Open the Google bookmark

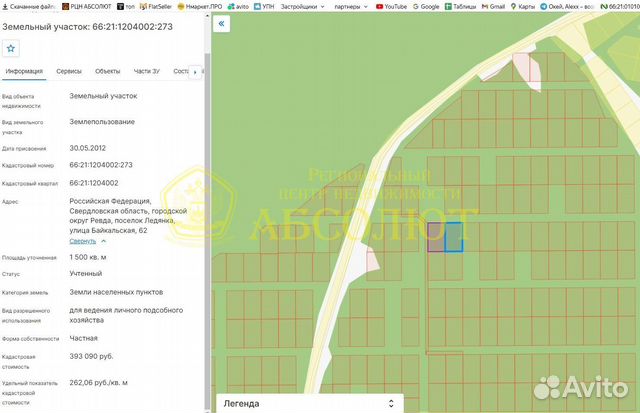(426, 7)
